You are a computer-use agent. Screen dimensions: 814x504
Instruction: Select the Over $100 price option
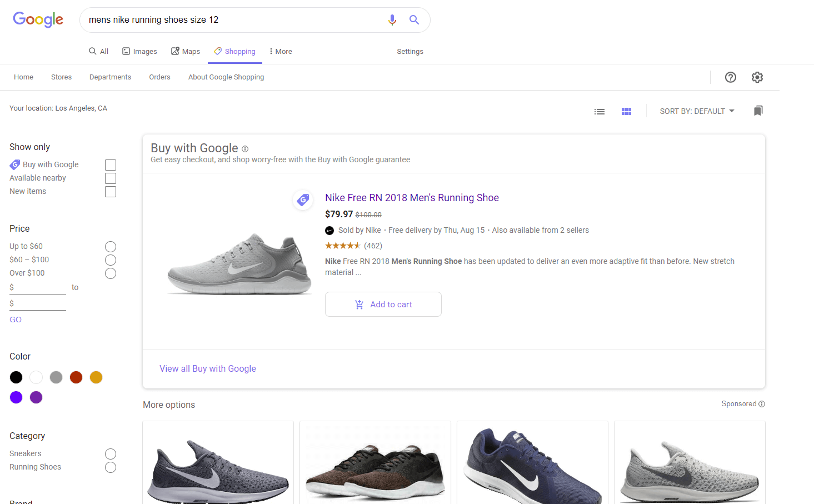(111, 273)
